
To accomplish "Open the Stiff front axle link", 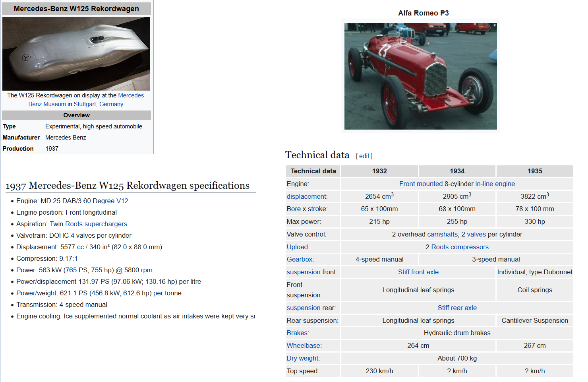I will point(418,272).
